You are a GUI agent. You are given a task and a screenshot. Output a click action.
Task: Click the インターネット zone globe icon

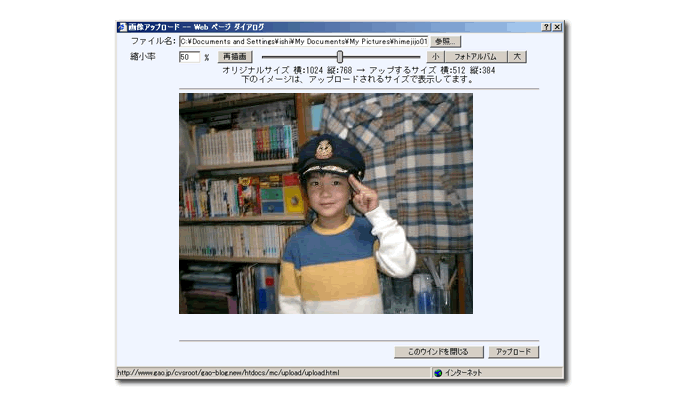438,373
